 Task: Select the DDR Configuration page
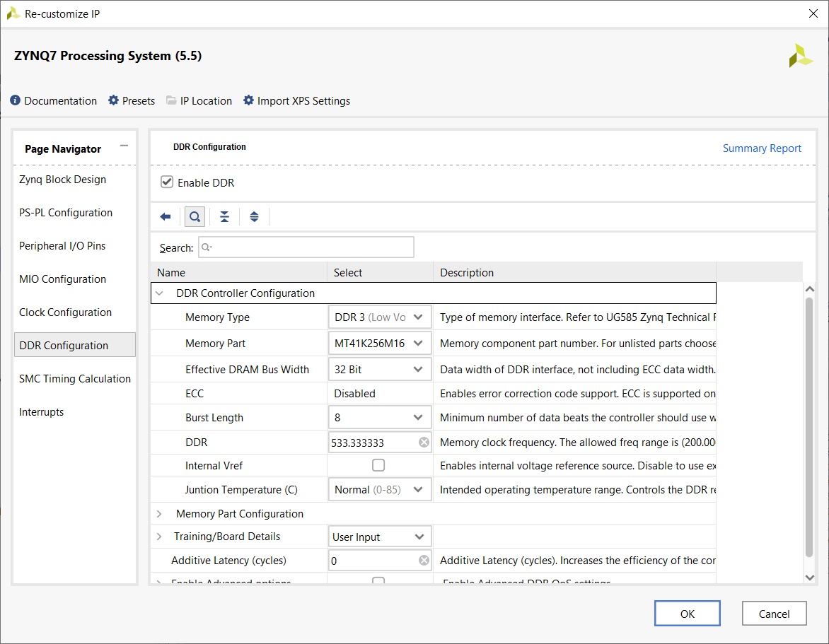pos(74,345)
